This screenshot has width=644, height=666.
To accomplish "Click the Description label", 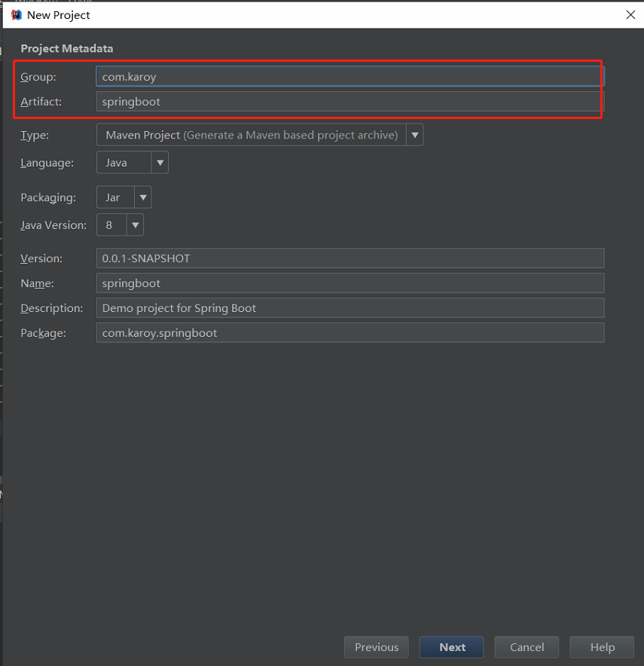I will 52,308.
